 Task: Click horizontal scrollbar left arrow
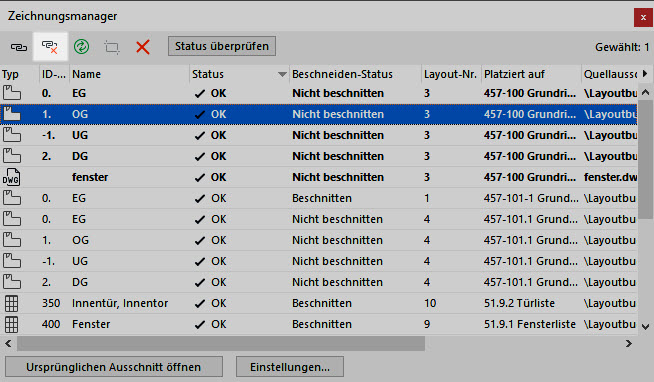8,343
